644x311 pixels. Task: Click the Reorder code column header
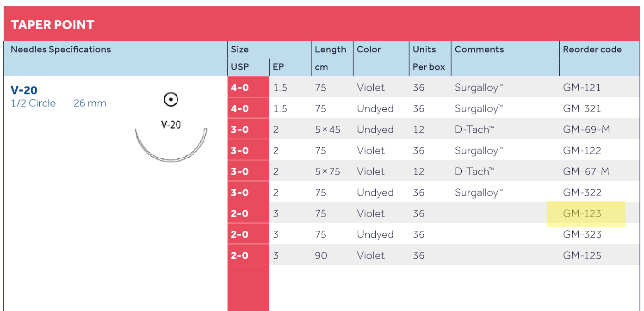point(592,50)
